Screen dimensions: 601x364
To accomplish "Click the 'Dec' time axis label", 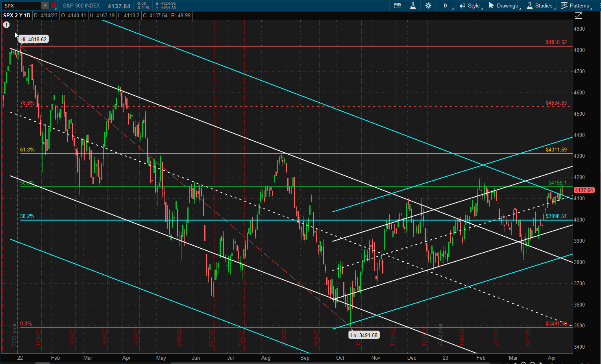I will 412,358.
